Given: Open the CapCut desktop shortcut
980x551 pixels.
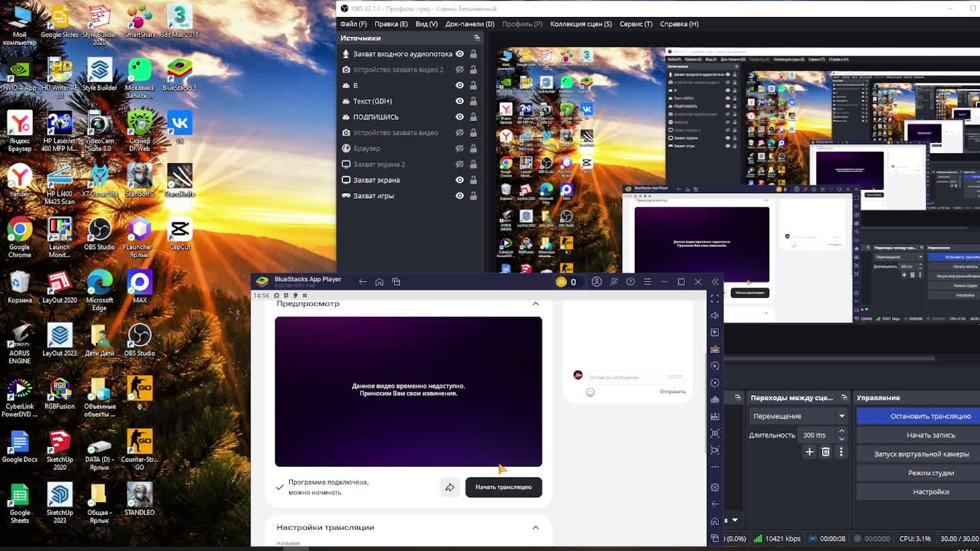Looking at the screenshot, I should click(180, 234).
